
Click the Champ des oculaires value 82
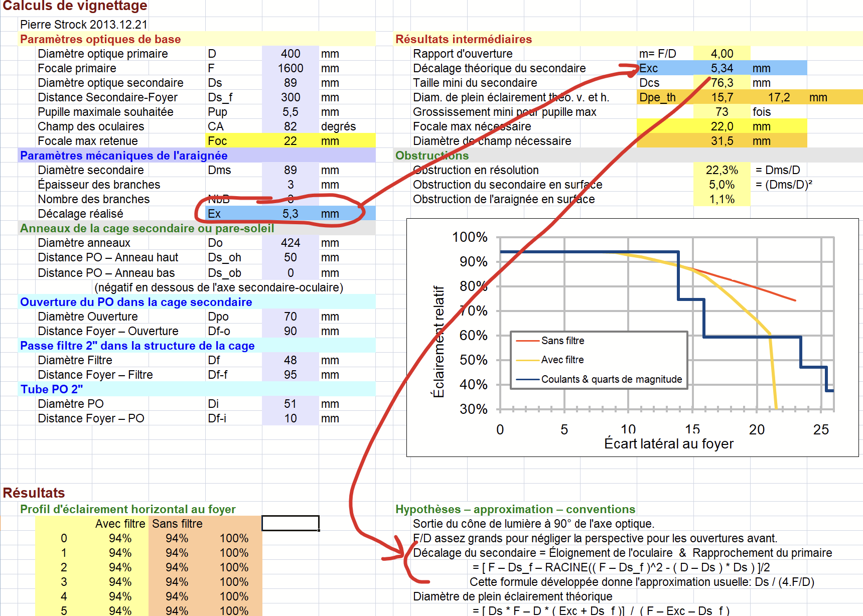[290, 126]
